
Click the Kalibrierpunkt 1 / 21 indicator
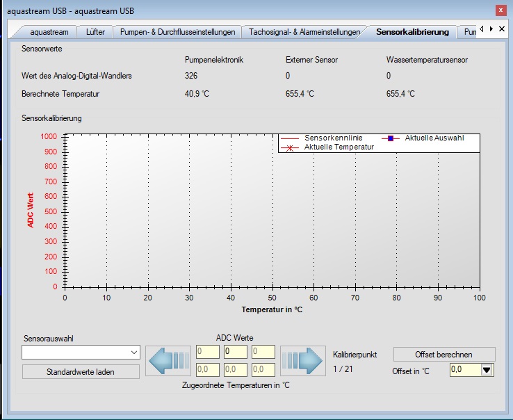point(343,369)
